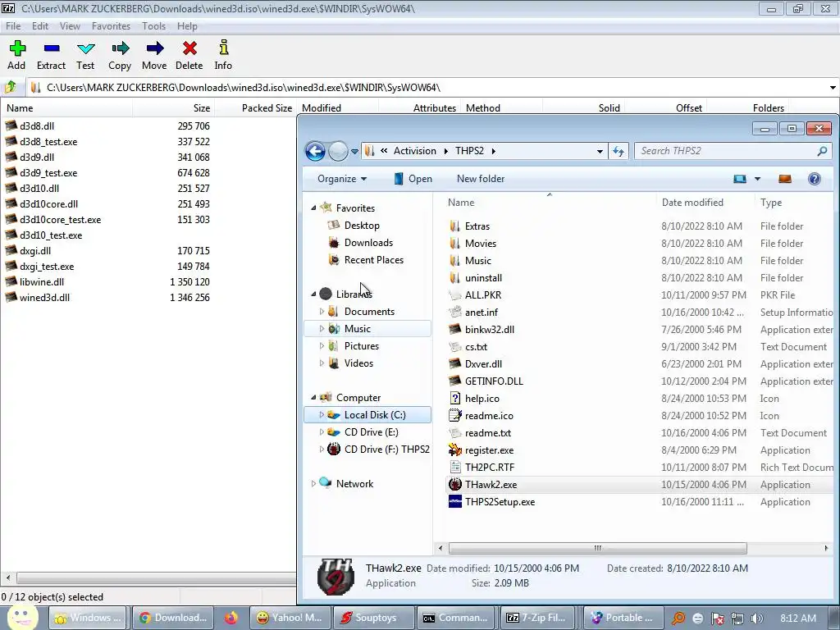Open the View menu in 7-Zip
The image size is (840, 630).
(70, 25)
